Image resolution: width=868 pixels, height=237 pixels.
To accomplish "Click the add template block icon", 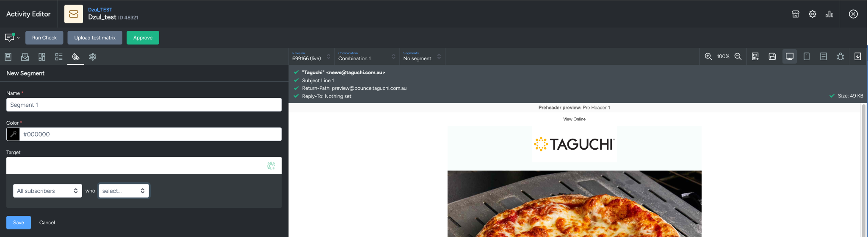I will point(755,56).
